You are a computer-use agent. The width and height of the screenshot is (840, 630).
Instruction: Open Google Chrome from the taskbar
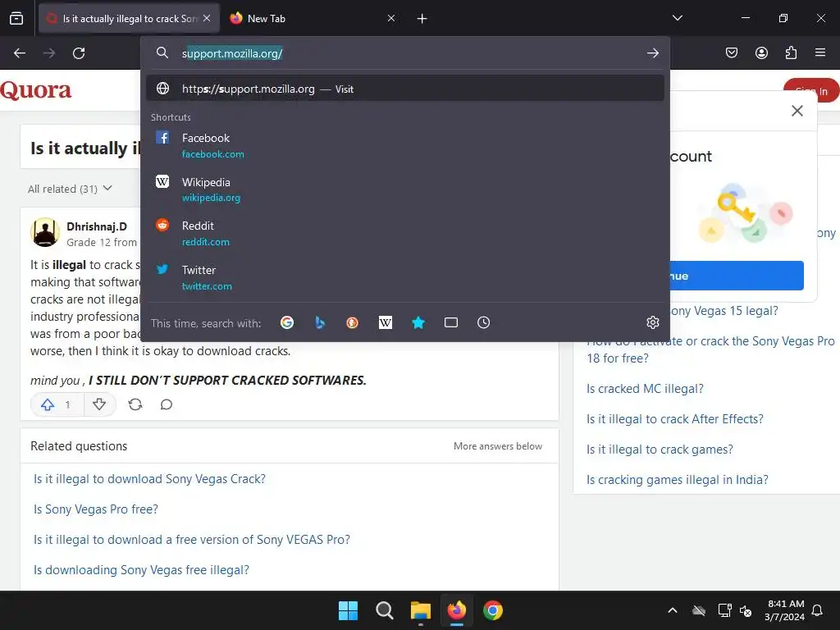493,610
